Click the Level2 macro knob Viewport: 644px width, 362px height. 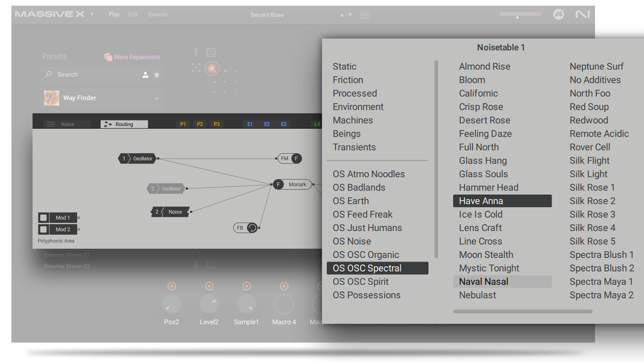pos(209,304)
